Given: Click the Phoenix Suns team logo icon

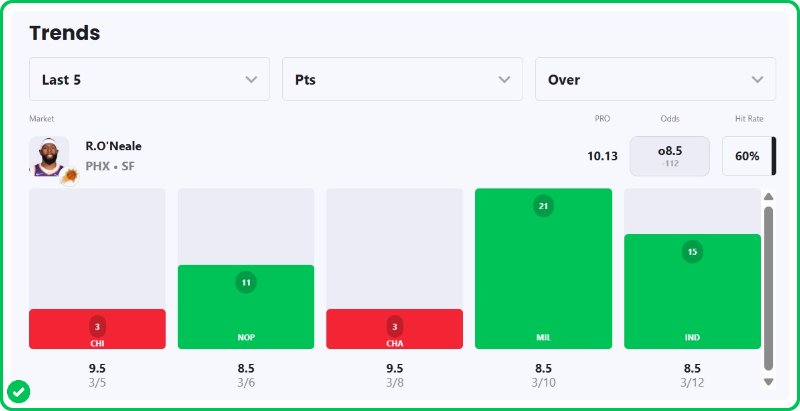Looking at the screenshot, I should [70, 175].
